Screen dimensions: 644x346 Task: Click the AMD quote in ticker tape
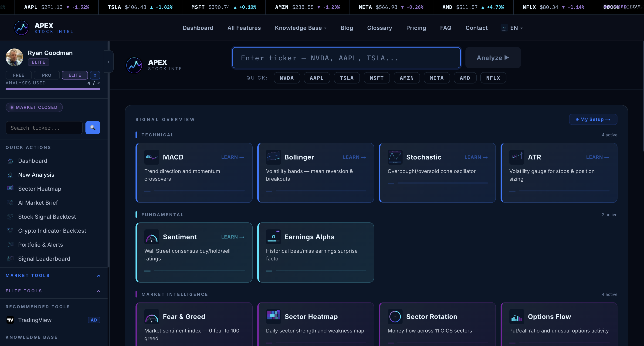[473, 7]
